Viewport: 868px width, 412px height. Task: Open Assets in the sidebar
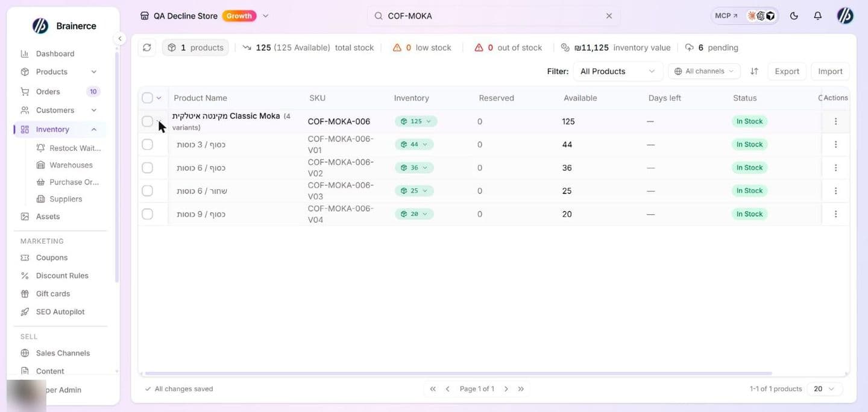tap(48, 217)
